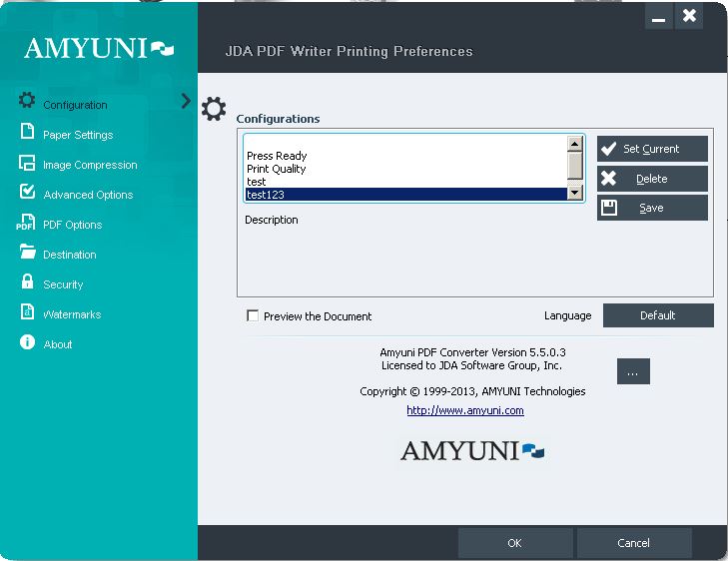This screenshot has height=561, width=728.
Task: Click the Configuration gear icon in sidebar
Action: (x=27, y=100)
